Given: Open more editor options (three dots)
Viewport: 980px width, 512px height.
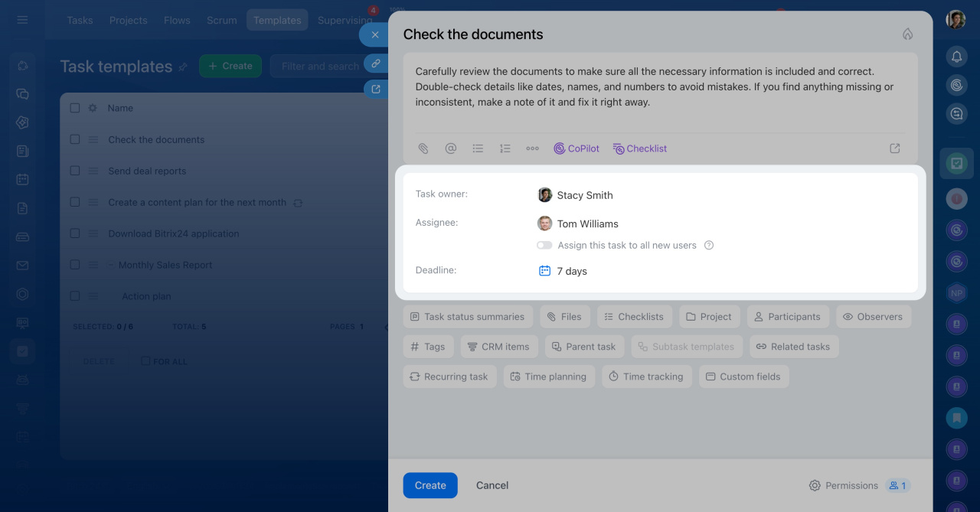Looking at the screenshot, I should [x=532, y=148].
